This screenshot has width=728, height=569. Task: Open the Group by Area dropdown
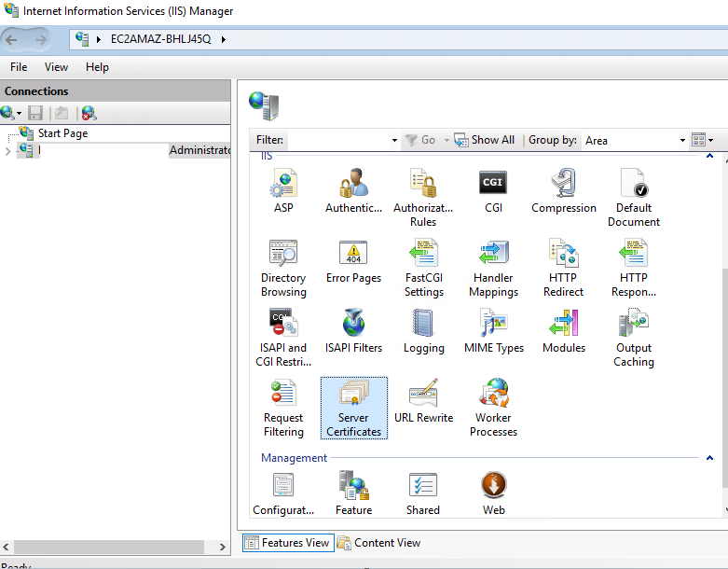click(x=682, y=140)
